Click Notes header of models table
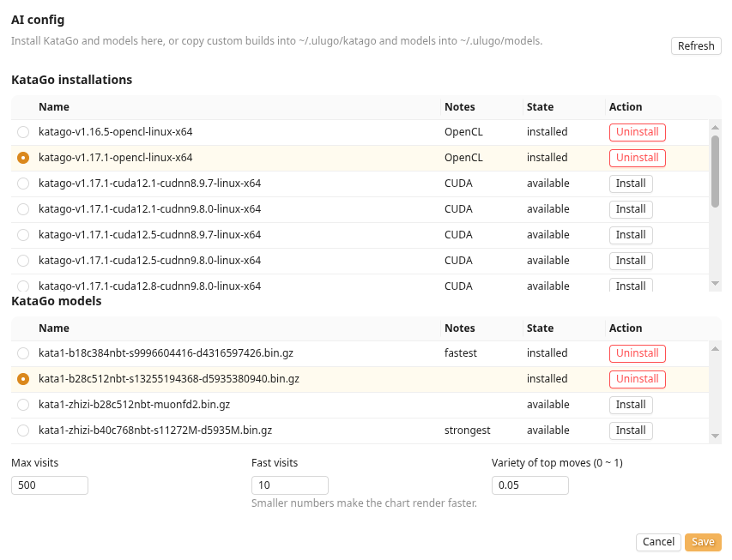Viewport: 732px width, 560px height. pyautogui.click(x=460, y=328)
